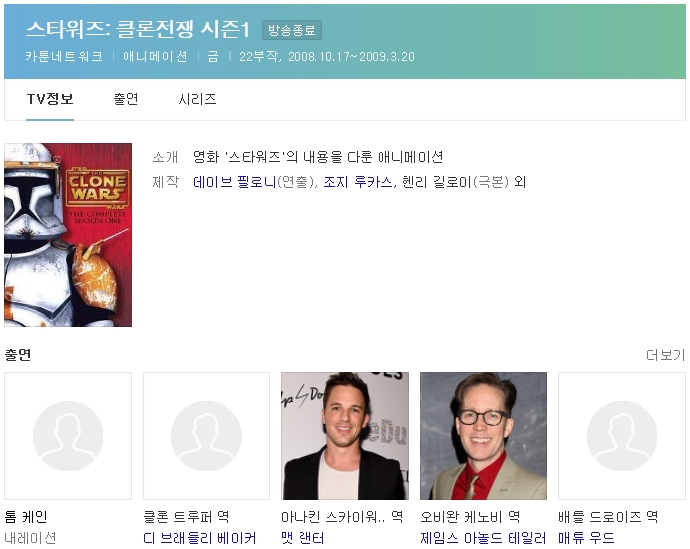Click the 배틀 드로이즈 role placeholder avatar

tap(621, 436)
